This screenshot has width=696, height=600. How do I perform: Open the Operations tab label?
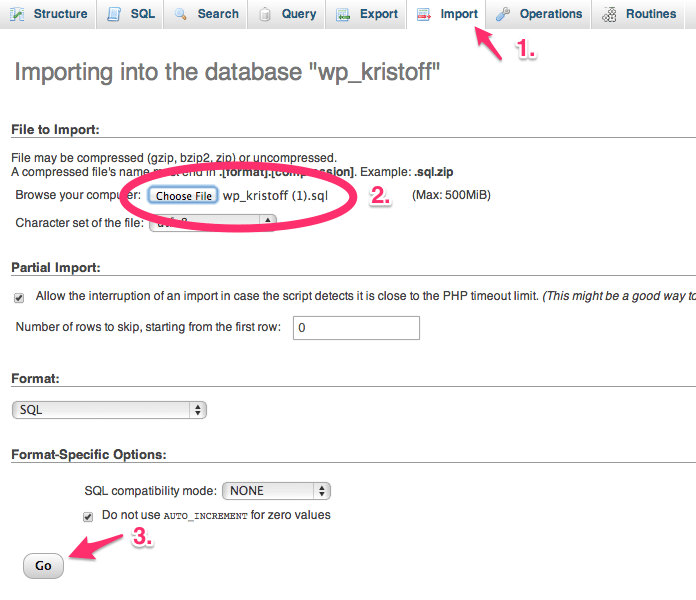(550, 14)
